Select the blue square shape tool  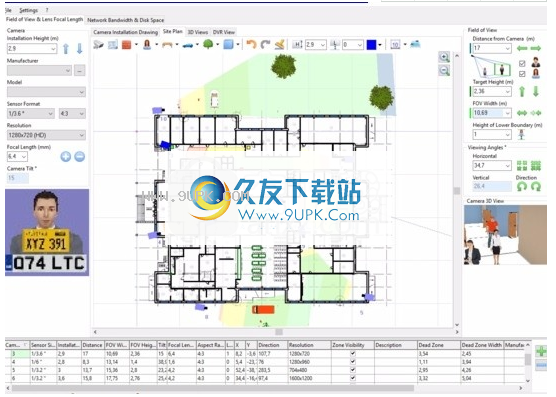pyautogui.click(x=229, y=45)
